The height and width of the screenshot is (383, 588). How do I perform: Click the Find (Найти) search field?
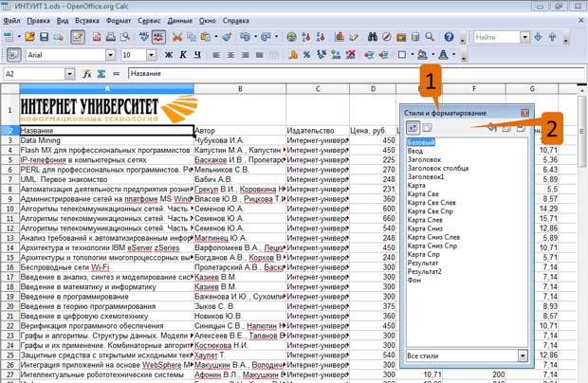(497, 37)
